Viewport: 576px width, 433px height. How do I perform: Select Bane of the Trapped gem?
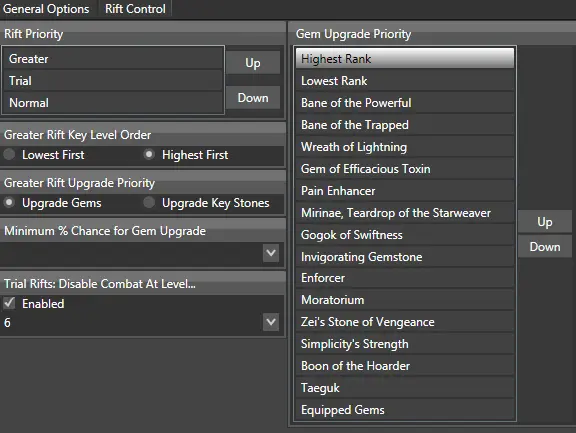[x=405, y=125]
